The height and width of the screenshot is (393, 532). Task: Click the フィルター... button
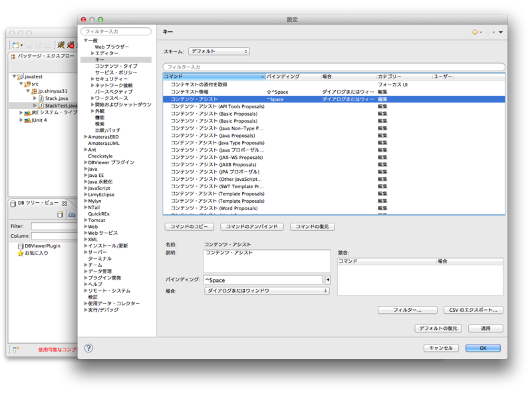point(407,310)
